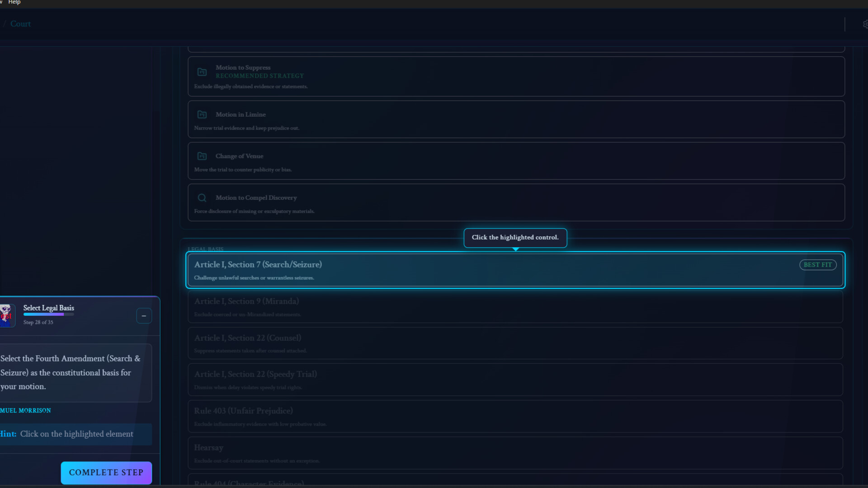
Task: Click the Motion to Compel Discovery magnifier icon
Action: (202, 198)
